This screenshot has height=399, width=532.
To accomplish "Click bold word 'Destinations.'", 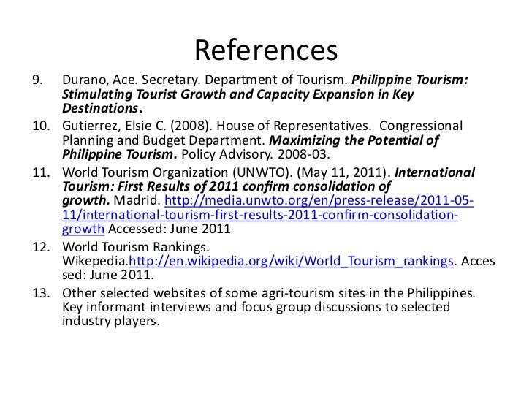I will [x=102, y=108].
